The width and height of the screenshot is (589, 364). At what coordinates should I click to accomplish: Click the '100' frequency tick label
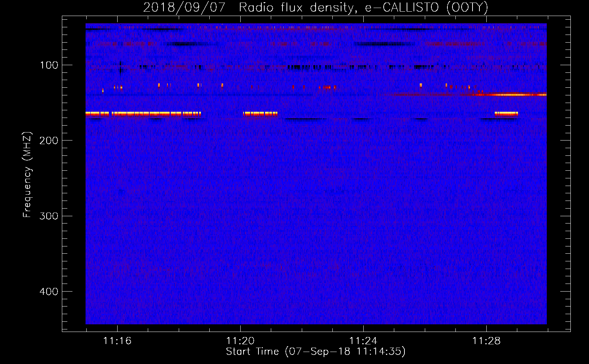[49, 66]
